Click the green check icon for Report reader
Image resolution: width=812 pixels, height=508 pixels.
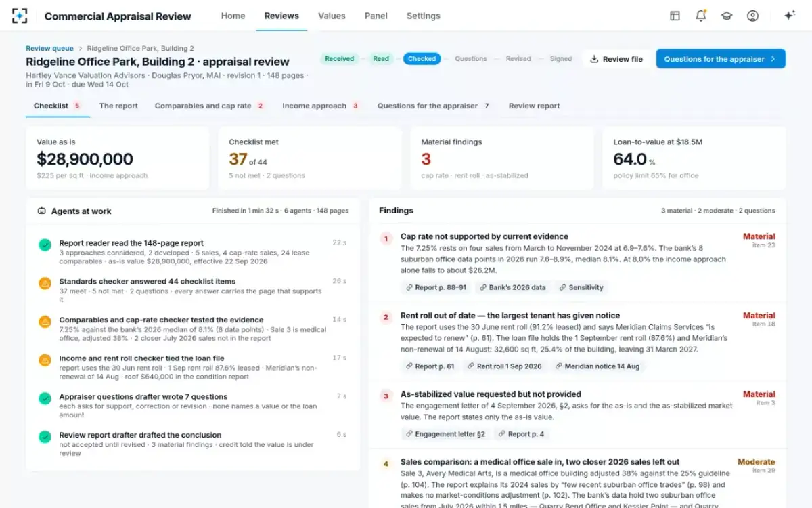pyautogui.click(x=45, y=245)
